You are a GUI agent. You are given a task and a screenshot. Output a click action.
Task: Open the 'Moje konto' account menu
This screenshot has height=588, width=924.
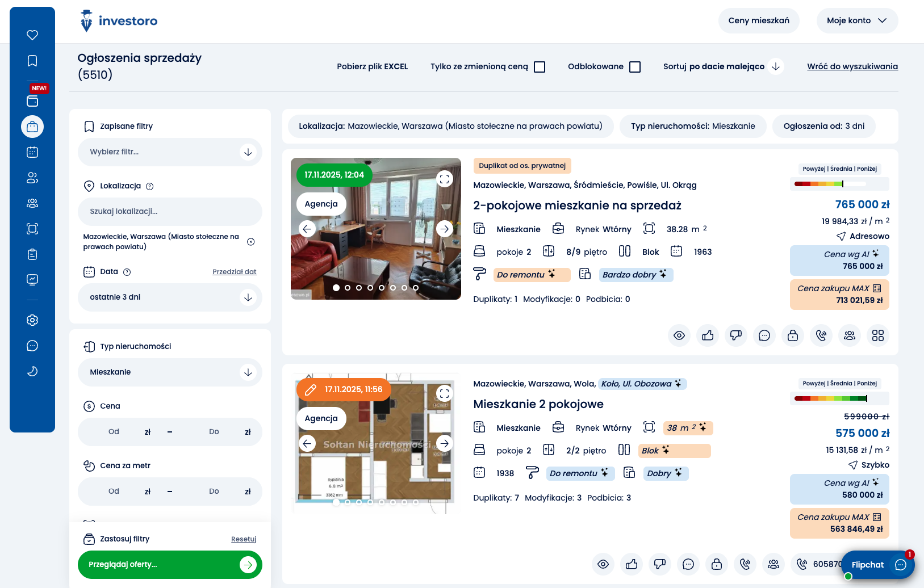coord(856,20)
